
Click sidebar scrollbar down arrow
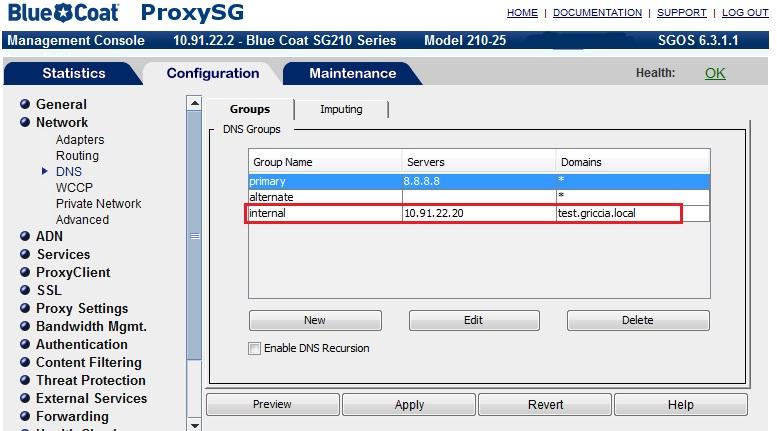[x=195, y=425]
